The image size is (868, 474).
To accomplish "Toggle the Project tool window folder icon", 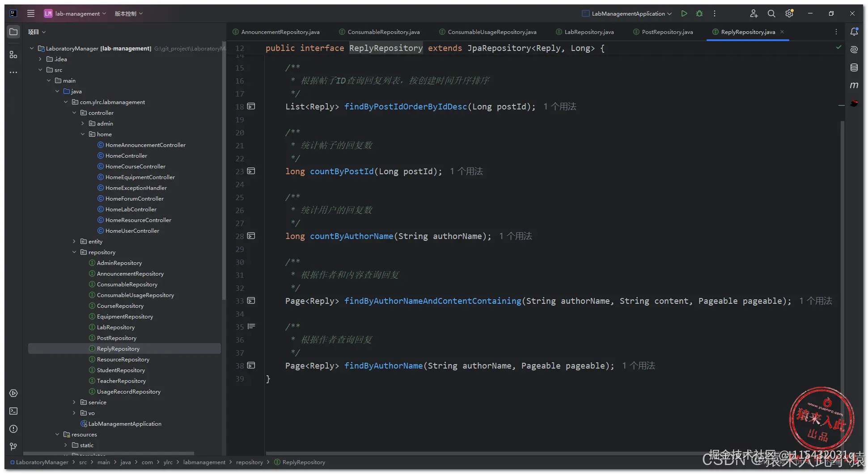I will pos(13,32).
